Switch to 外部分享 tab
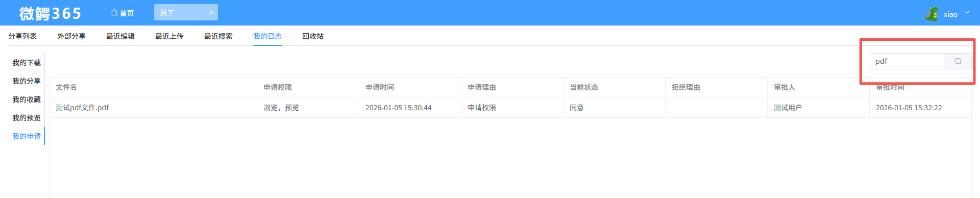 pos(71,36)
